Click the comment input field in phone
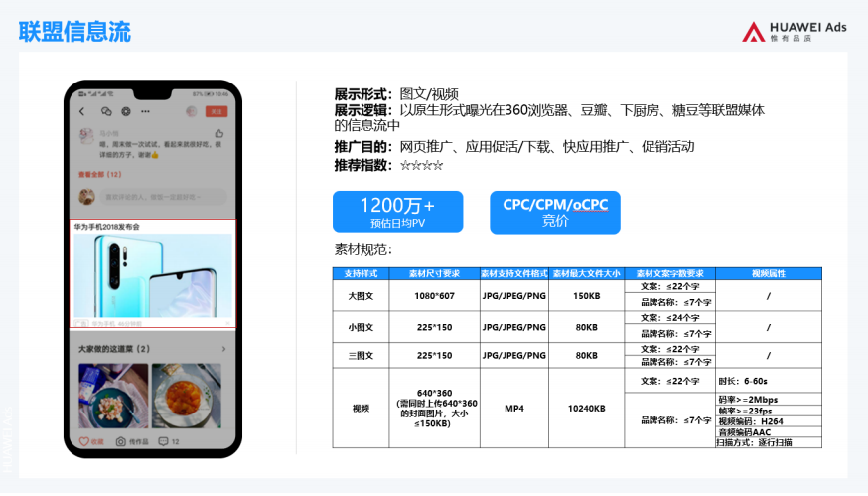The image size is (868, 496). [x=163, y=197]
